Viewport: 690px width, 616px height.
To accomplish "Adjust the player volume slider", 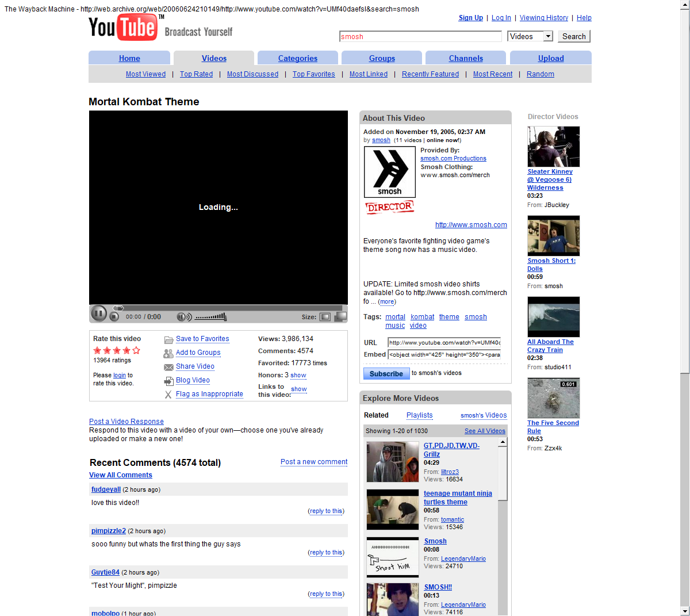I will (x=210, y=317).
